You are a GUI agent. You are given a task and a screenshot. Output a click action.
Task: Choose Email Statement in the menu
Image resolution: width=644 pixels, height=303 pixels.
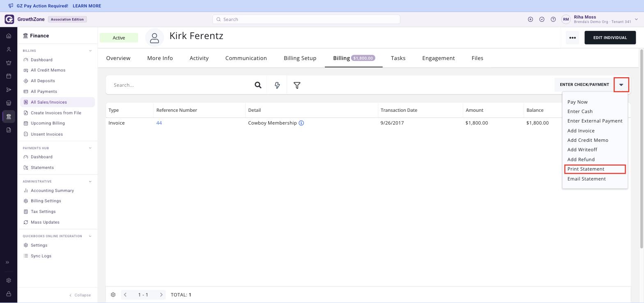point(586,179)
